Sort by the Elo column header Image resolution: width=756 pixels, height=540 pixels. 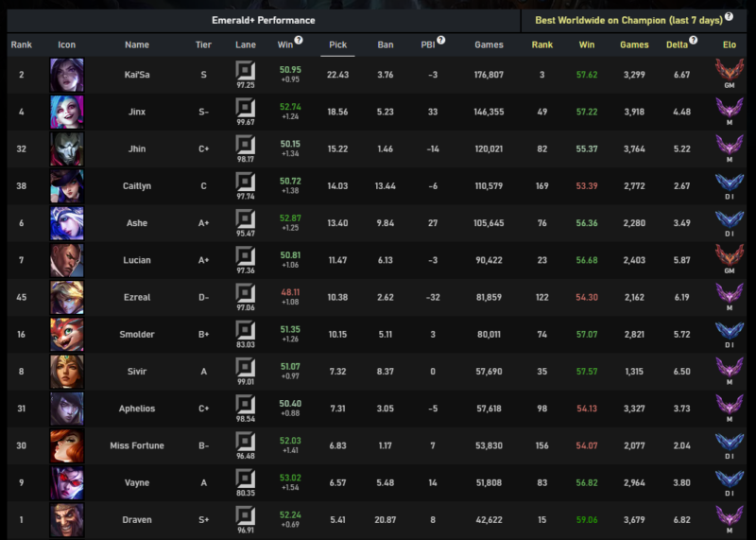coord(729,44)
